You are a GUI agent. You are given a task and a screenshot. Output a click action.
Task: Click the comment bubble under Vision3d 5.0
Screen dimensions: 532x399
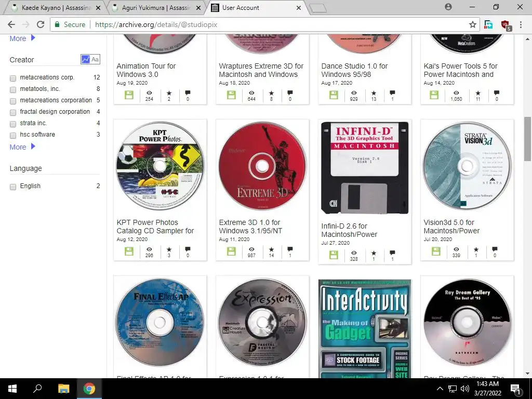(495, 249)
